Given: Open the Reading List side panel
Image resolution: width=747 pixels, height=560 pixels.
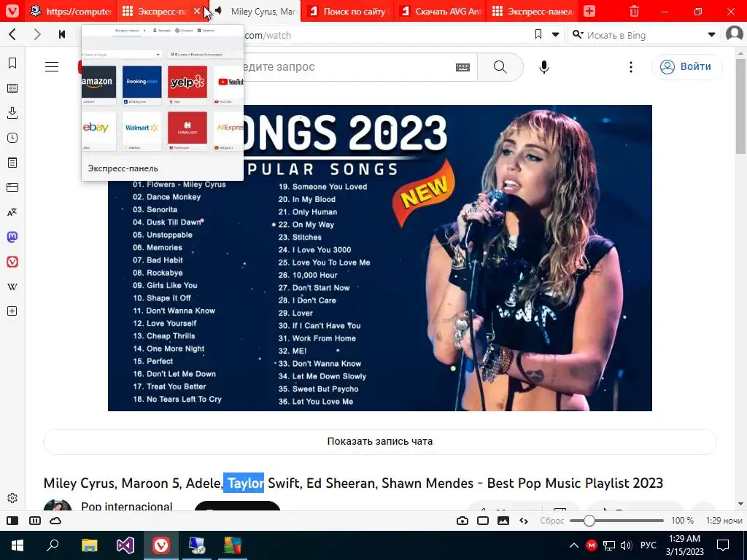Looking at the screenshot, I should tap(12, 88).
